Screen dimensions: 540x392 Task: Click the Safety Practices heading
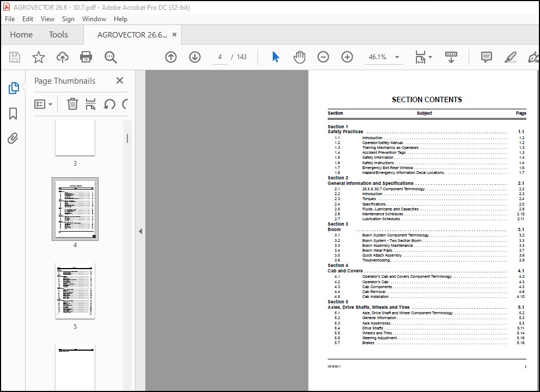pos(345,132)
